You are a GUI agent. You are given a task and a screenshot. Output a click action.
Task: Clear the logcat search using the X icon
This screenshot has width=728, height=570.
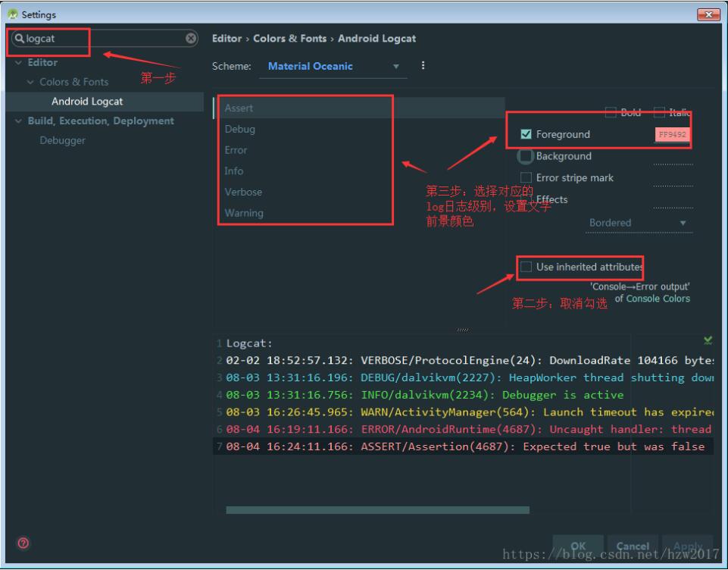click(190, 39)
